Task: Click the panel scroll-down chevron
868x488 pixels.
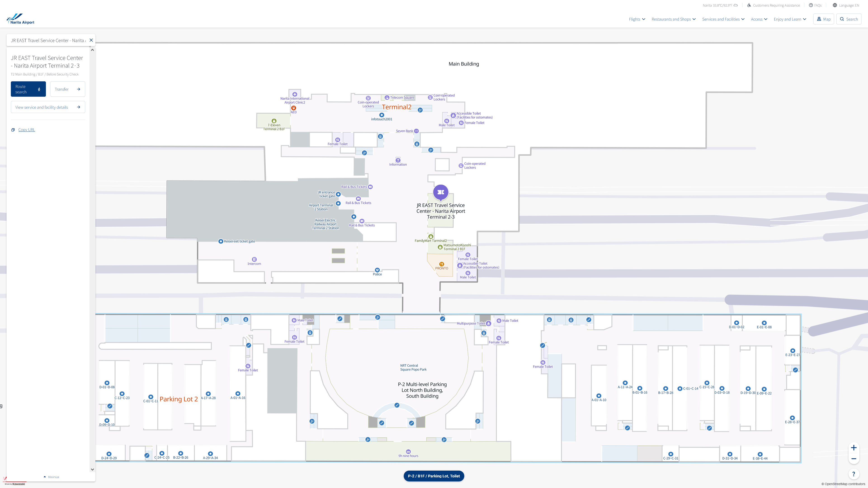Action: 92,469
